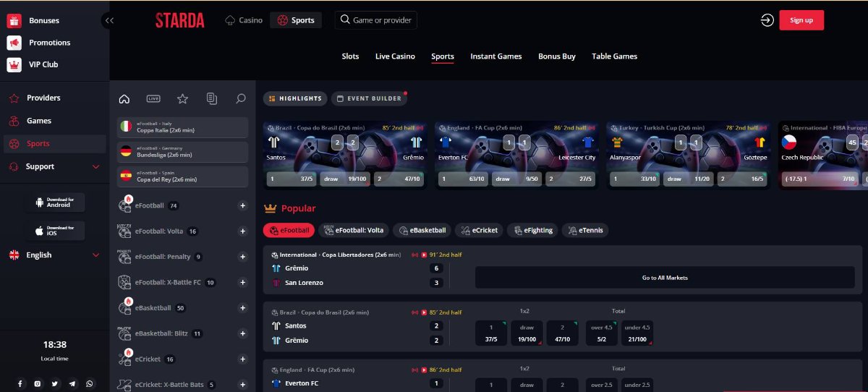Click the eBasketball sport icon in list

tap(124, 307)
